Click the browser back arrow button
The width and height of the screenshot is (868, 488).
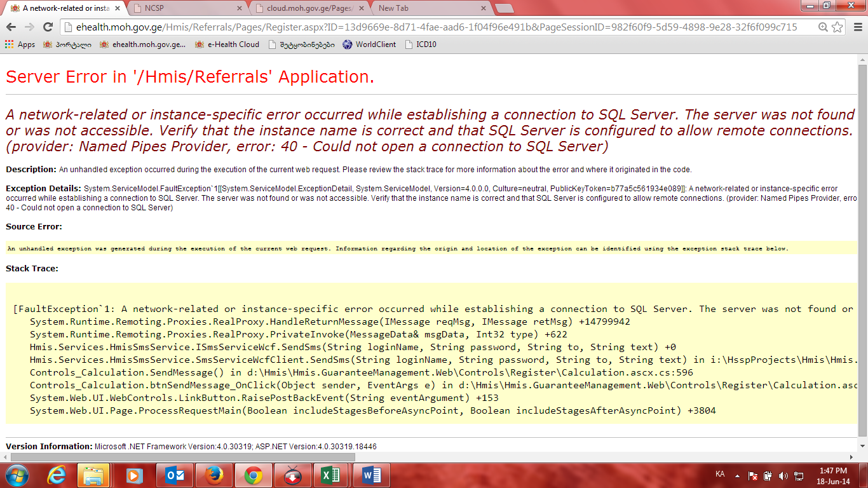coord(11,27)
